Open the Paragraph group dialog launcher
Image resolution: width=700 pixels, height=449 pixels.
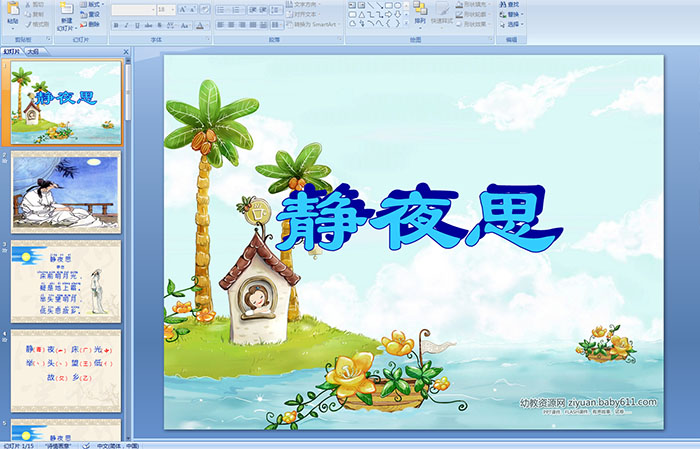tap(340, 39)
